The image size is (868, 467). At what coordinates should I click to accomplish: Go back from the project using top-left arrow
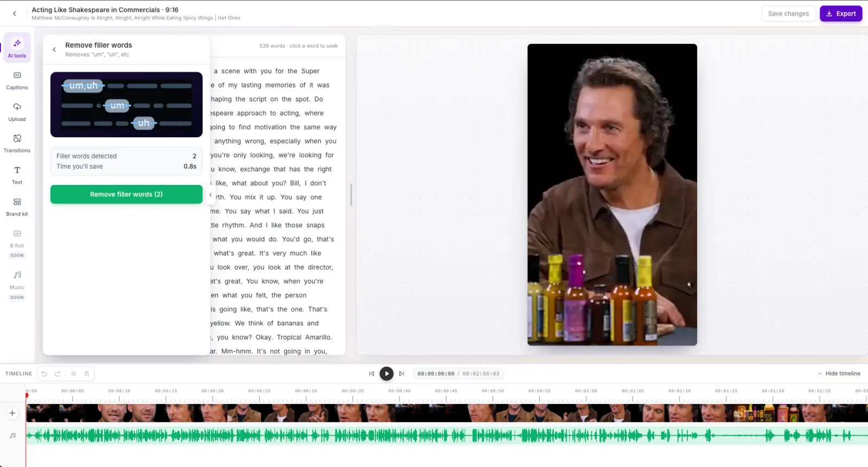pos(15,14)
